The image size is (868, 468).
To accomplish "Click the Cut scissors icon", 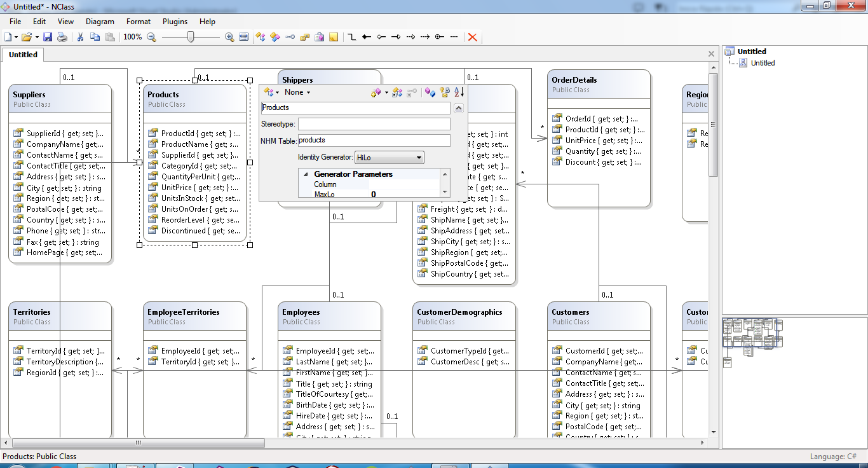I will point(81,37).
